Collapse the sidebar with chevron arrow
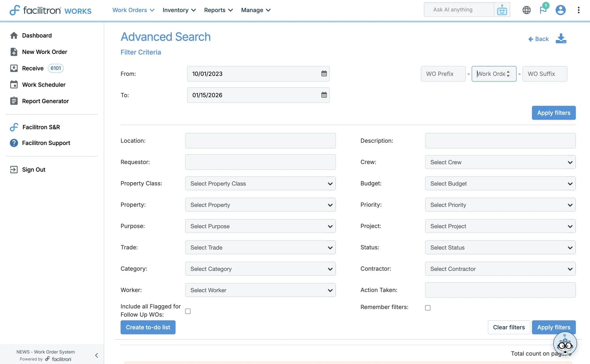The image size is (590, 364). (x=96, y=355)
